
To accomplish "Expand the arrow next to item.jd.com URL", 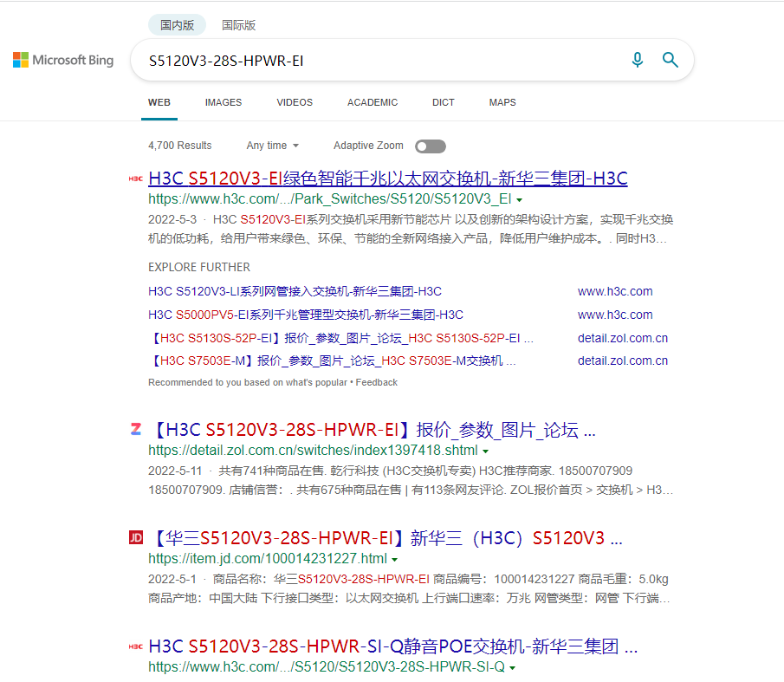I will click(x=394, y=560).
